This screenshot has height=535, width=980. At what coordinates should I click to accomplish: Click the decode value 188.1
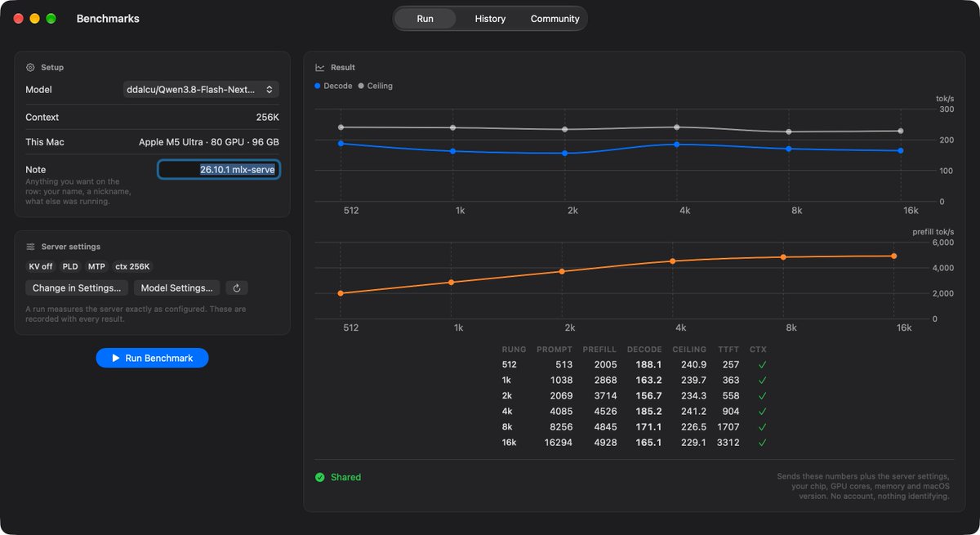[x=647, y=365]
